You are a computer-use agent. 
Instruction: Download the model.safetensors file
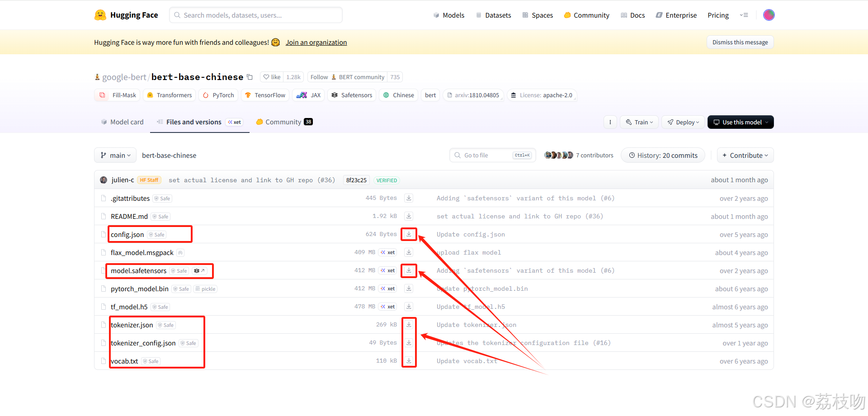pos(409,270)
